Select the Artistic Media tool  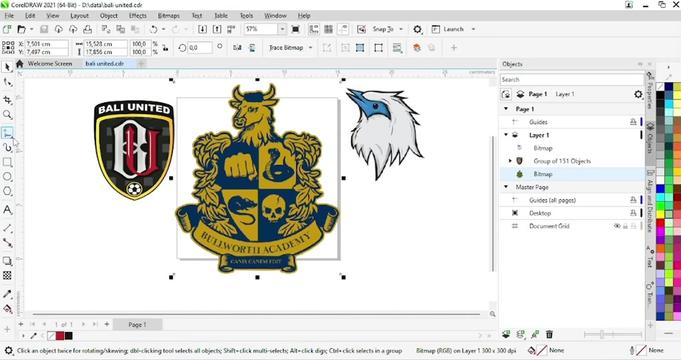(7, 148)
